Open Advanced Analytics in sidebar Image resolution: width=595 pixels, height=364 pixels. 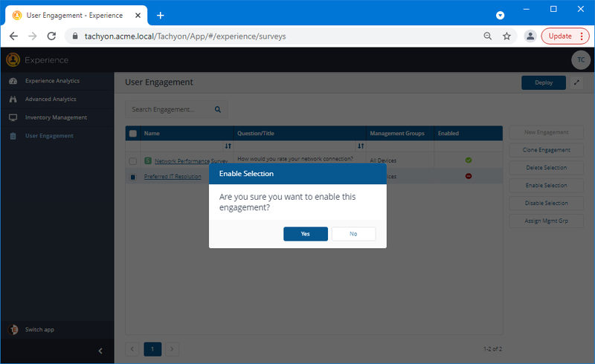pos(51,99)
